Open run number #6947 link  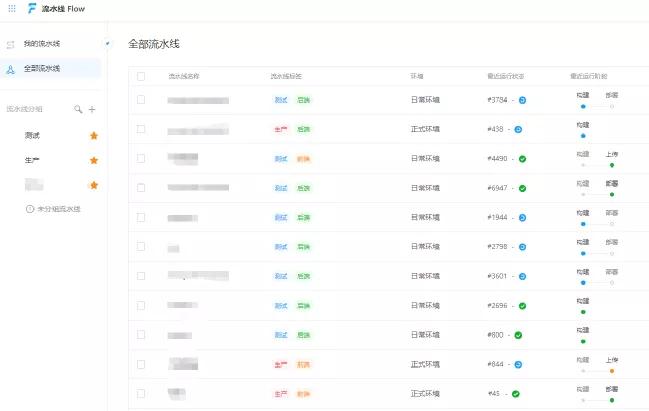pyautogui.click(x=497, y=188)
